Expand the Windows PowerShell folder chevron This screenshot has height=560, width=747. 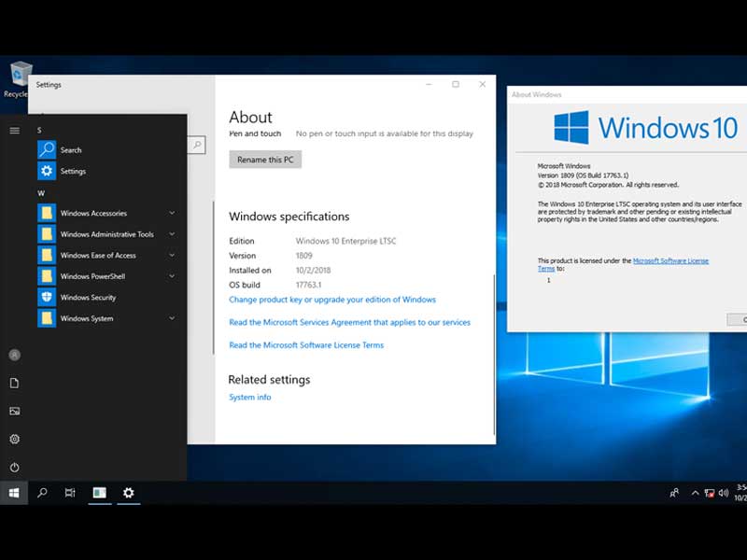tap(172, 276)
